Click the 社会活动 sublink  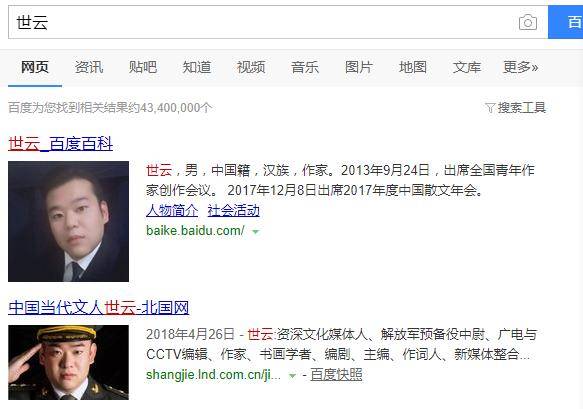[233, 210]
